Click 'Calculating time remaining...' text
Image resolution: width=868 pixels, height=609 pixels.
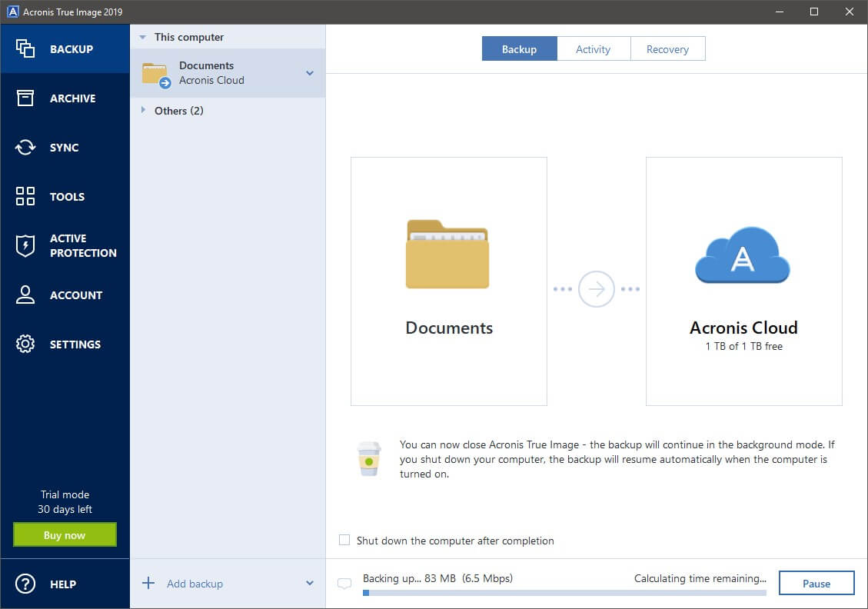pos(700,578)
